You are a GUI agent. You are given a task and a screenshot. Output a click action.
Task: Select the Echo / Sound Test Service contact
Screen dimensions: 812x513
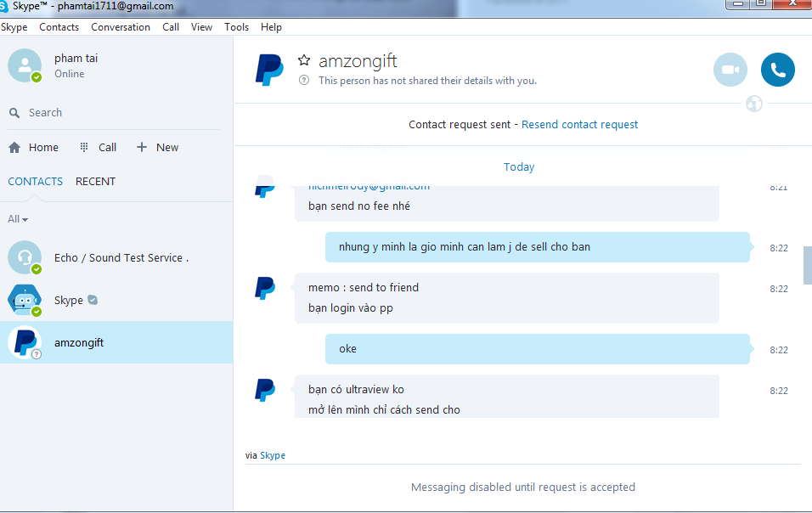pos(116,258)
